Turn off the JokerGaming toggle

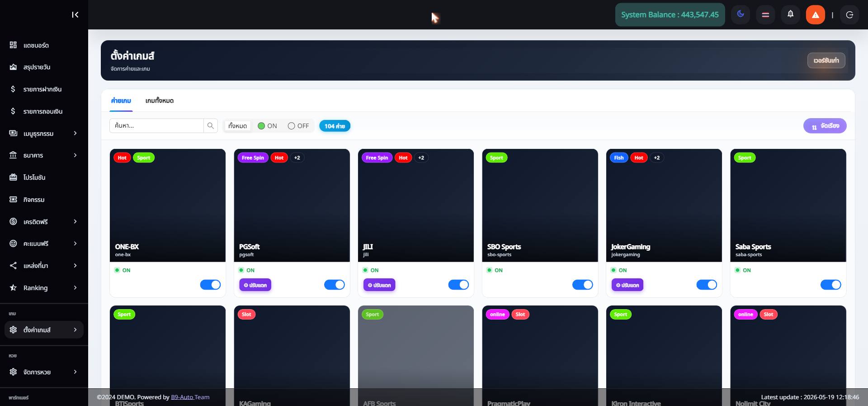[x=707, y=285]
